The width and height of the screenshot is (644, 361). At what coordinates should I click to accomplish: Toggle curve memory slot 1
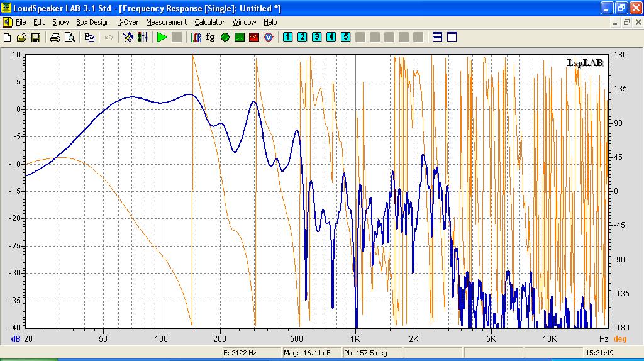click(288, 37)
